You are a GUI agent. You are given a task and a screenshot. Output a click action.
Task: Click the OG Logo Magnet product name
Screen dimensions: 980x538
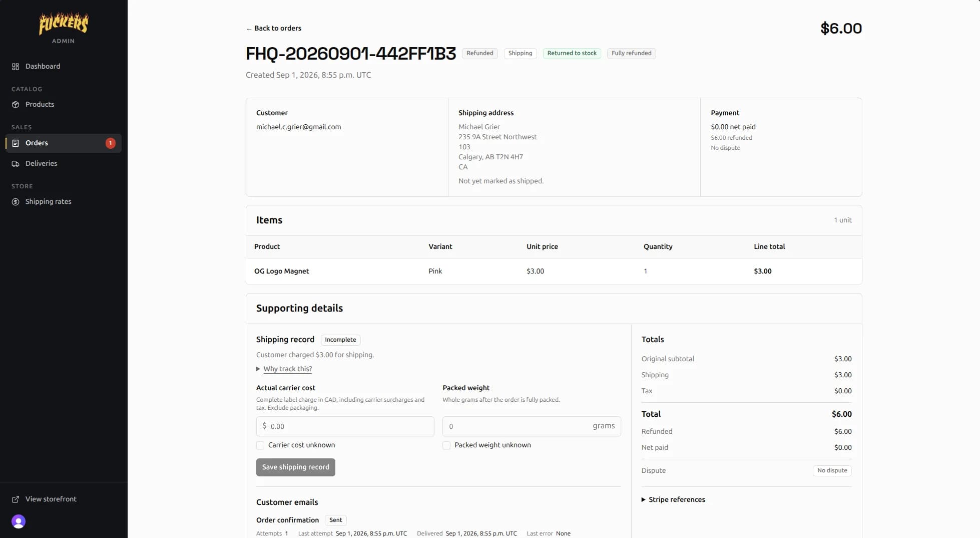click(x=281, y=272)
